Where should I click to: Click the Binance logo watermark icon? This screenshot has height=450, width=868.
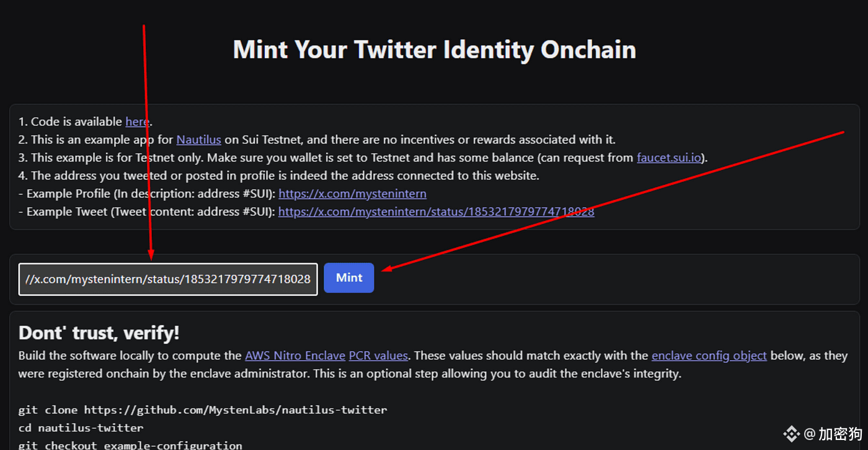point(791,433)
